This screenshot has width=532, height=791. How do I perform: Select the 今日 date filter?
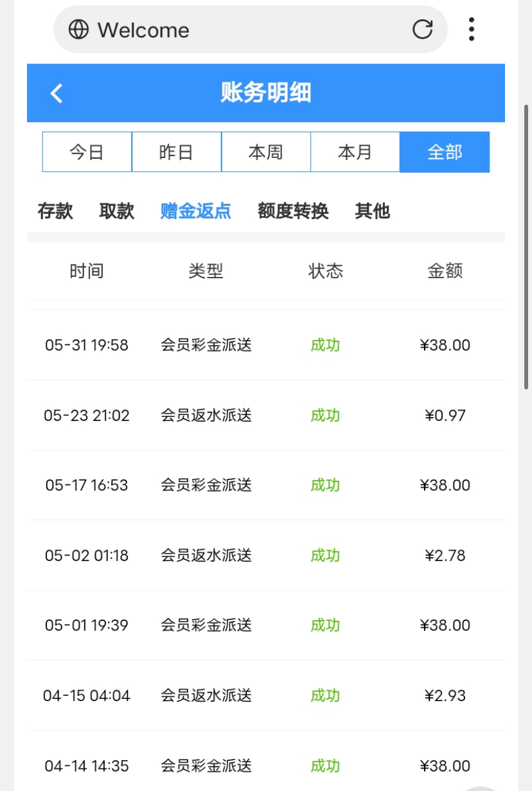click(x=87, y=152)
